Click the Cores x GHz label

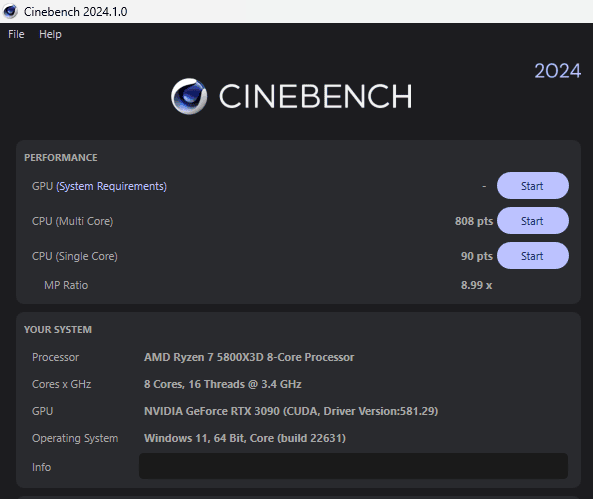point(62,384)
